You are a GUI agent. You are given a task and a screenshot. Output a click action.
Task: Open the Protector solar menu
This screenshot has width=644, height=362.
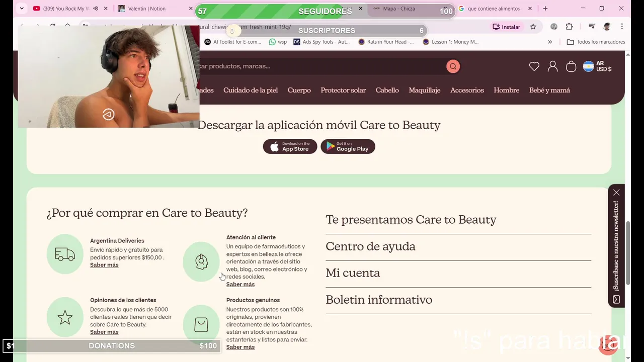click(343, 90)
